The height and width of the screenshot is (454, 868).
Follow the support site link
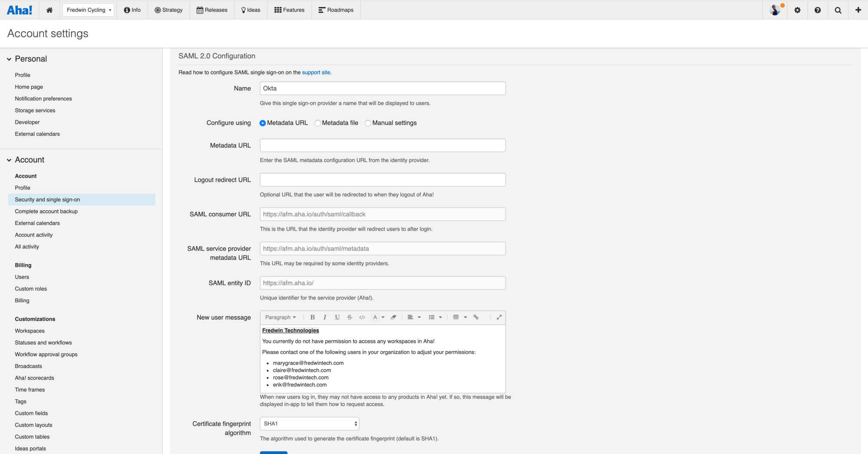pos(316,73)
